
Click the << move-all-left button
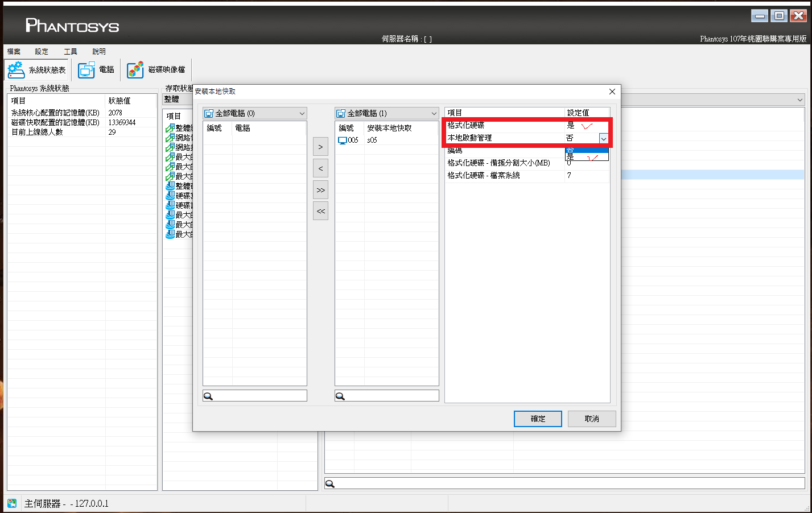click(x=321, y=211)
